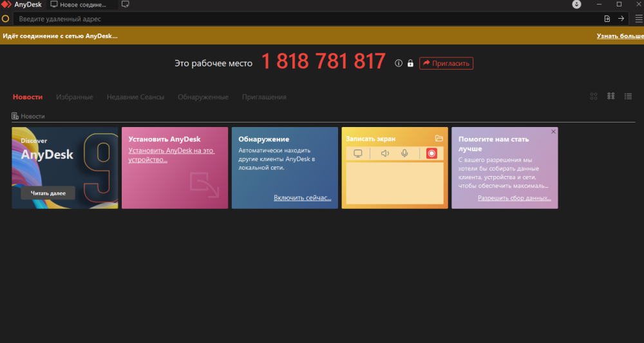Start recording with the red record button
This screenshot has height=343, width=644.
[431, 153]
